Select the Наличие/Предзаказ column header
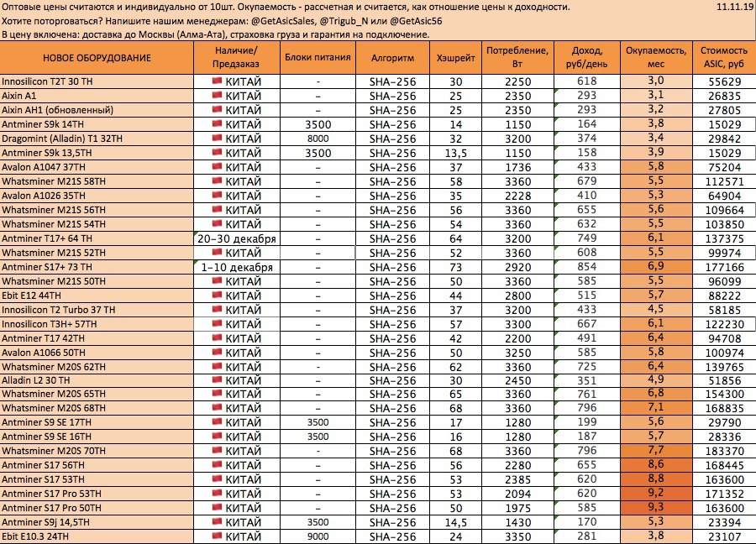Viewport: 756px width, 544px height. (236, 58)
